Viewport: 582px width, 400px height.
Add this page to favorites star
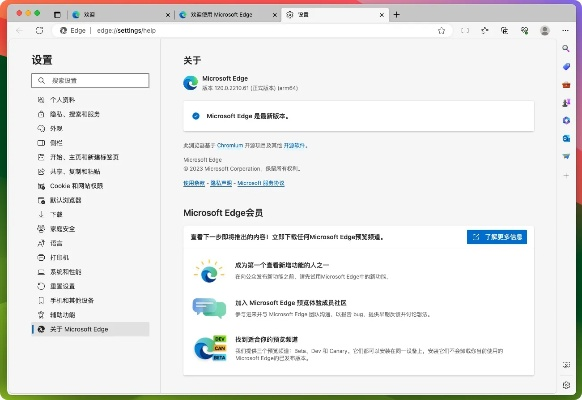point(441,30)
